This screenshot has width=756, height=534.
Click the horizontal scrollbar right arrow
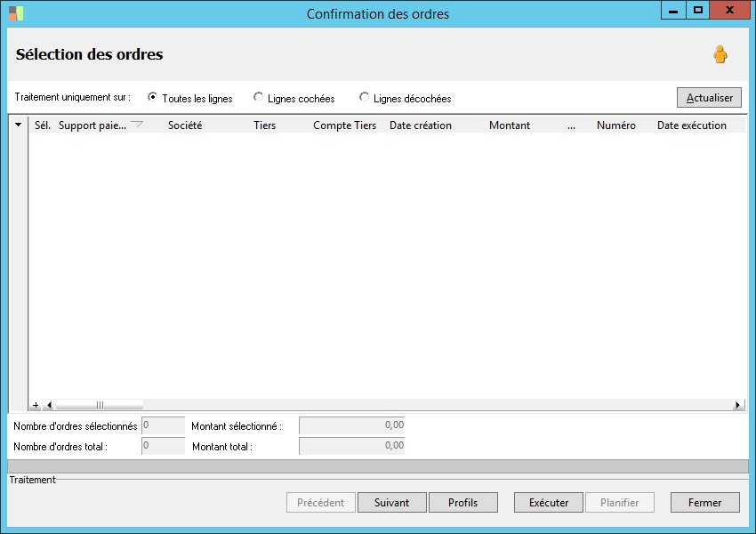point(737,405)
